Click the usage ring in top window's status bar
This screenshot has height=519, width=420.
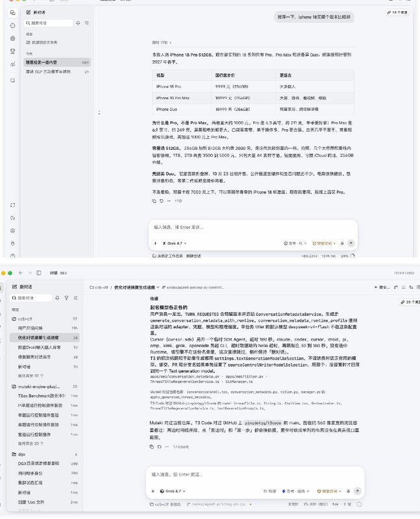coord(352,256)
